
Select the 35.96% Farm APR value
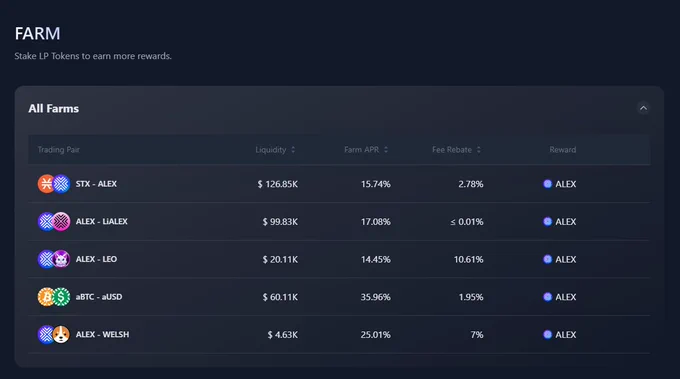coord(376,297)
